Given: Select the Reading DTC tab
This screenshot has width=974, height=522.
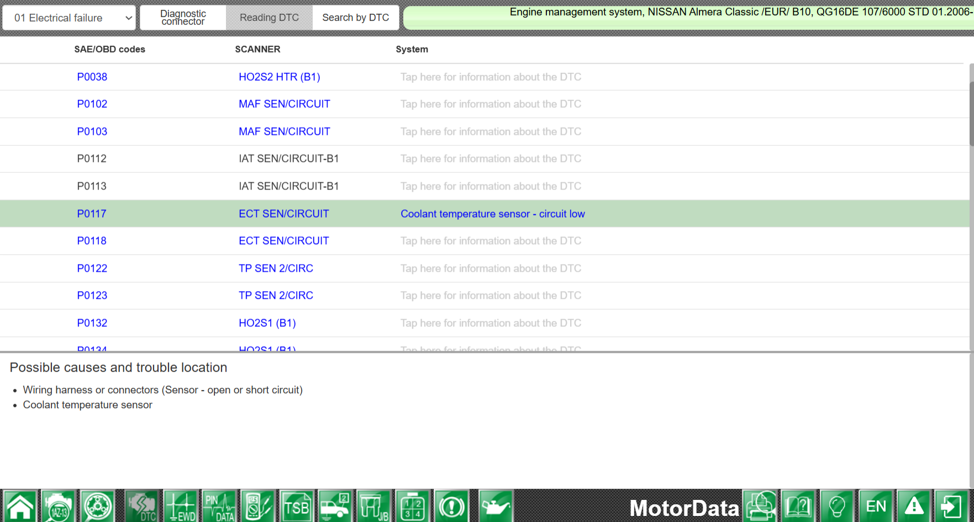Looking at the screenshot, I should point(269,18).
